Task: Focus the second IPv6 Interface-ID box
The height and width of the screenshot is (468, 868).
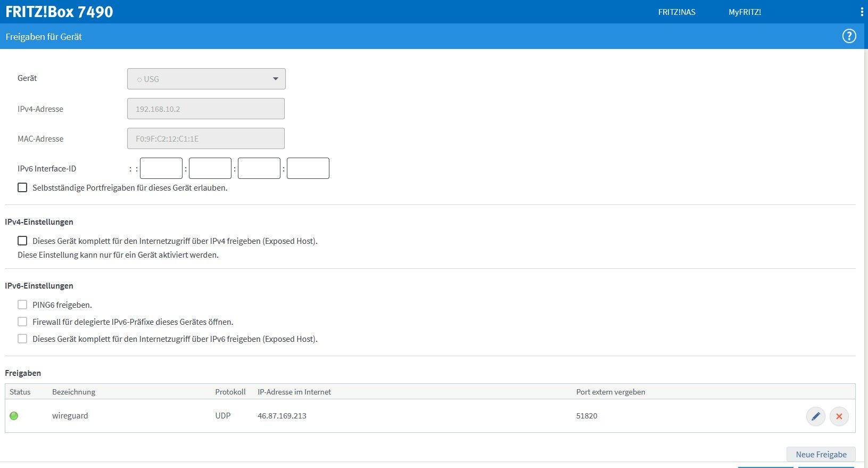Action: click(210, 168)
